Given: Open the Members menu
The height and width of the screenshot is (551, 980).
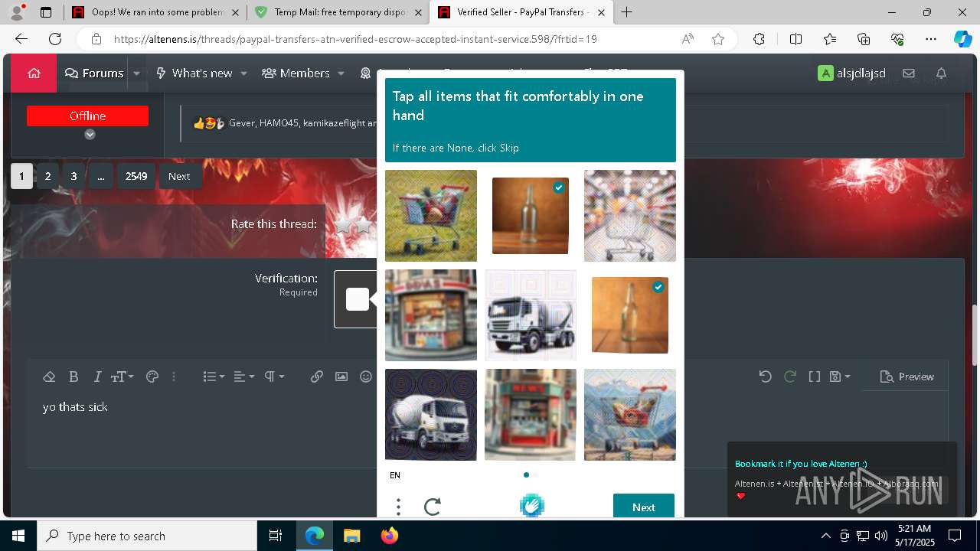Looking at the screenshot, I should tap(296, 73).
